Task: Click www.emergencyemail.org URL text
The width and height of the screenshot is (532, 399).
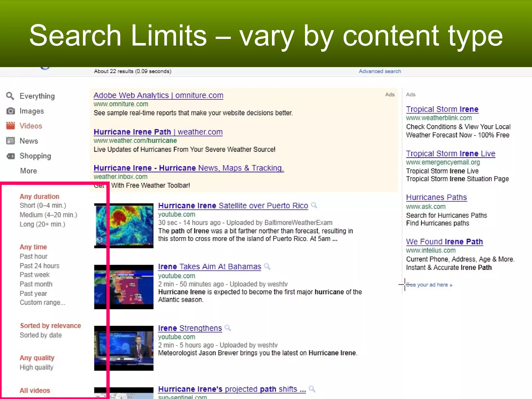Action: 443,162
